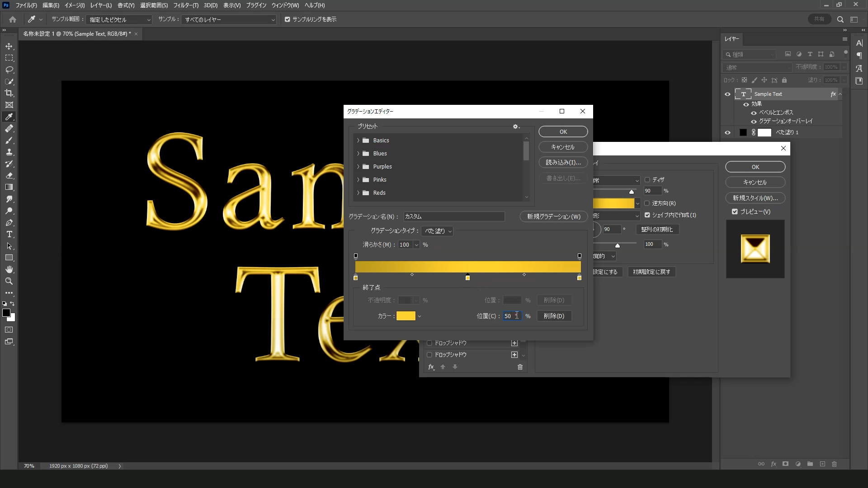
Task: Hide the Sample Text layer
Action: [x=727, y=94]
